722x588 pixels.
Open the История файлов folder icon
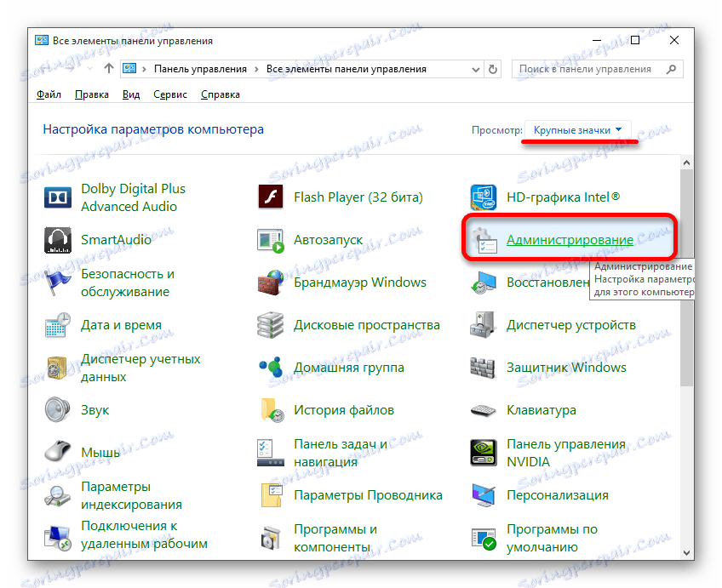coord(271,410)
